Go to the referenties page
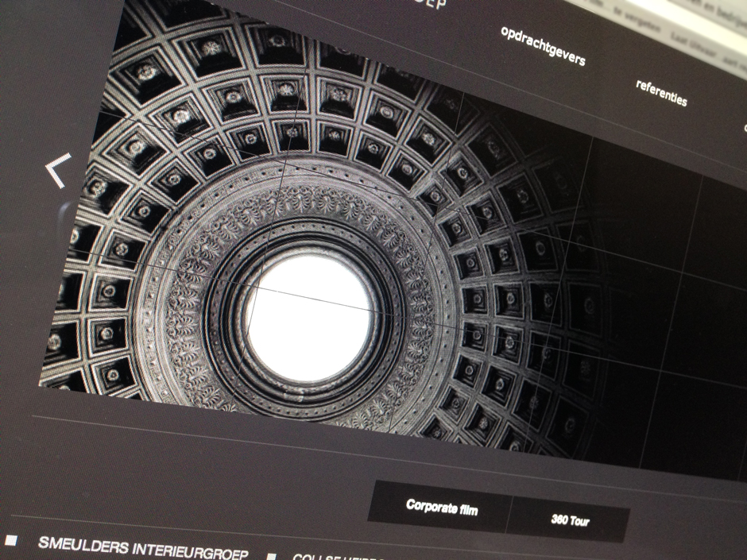 [x=661, y=92]
